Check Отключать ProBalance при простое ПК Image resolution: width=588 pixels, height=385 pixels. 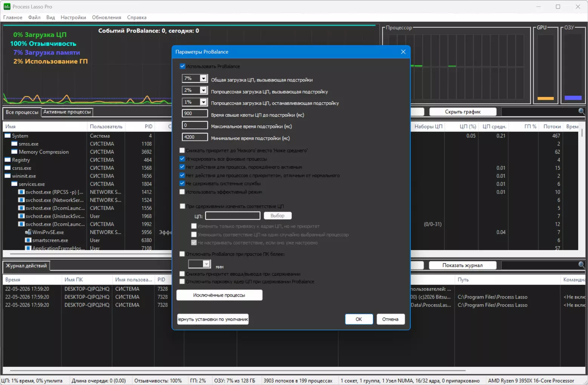coord(182,254)
